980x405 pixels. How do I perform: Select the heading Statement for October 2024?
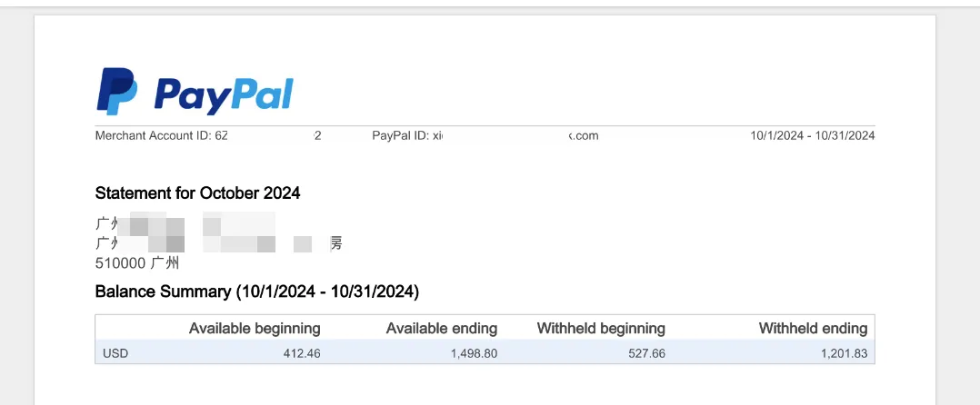point(197,193)
